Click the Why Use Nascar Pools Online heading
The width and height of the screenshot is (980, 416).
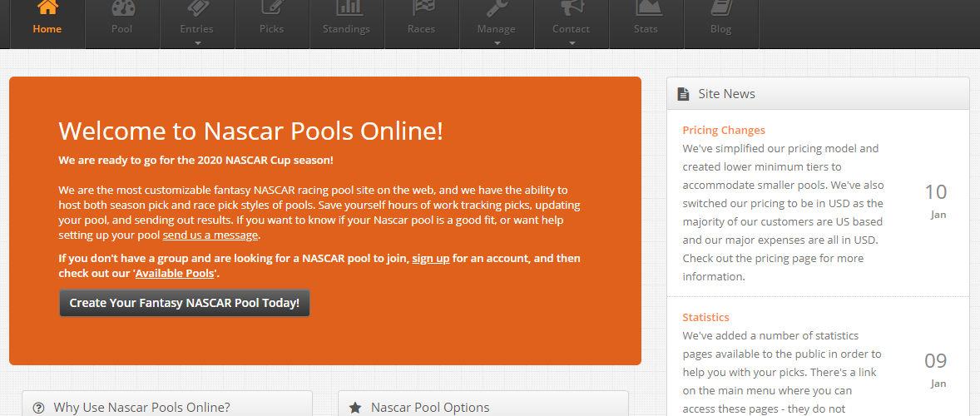(x=142, y=408)
